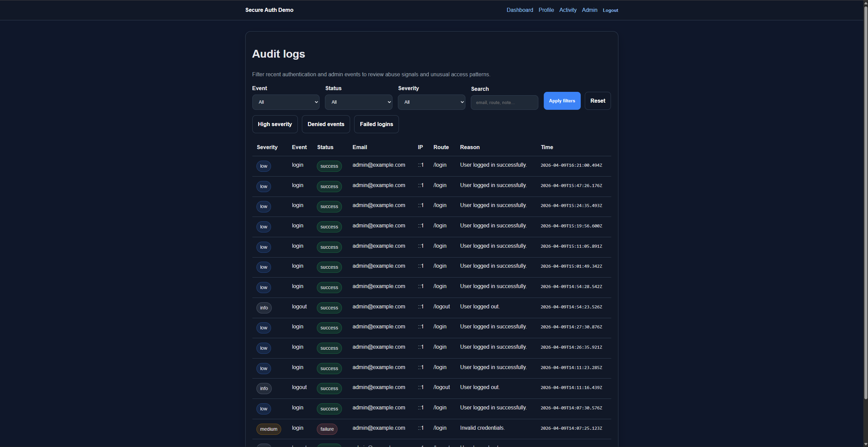Click the Reset button

click(x=597, y=101)
